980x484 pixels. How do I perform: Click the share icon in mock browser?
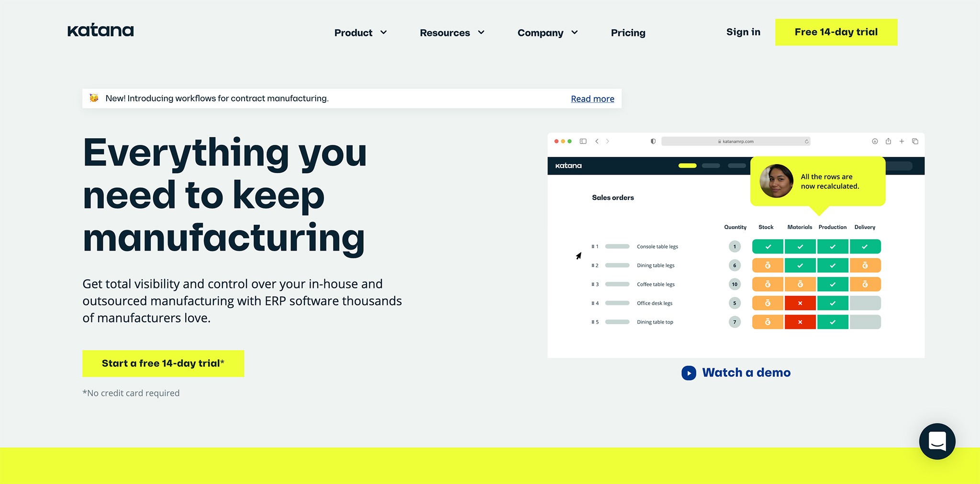coord(888,141)
